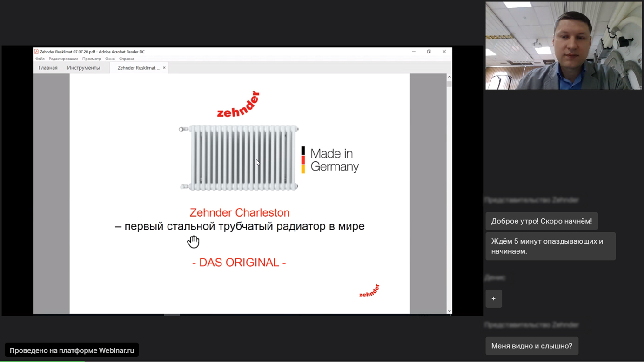The height and width of the screenshot is (362, 644).
Task: Open the Редактирование menu
Action: click(x=63, y=59)
